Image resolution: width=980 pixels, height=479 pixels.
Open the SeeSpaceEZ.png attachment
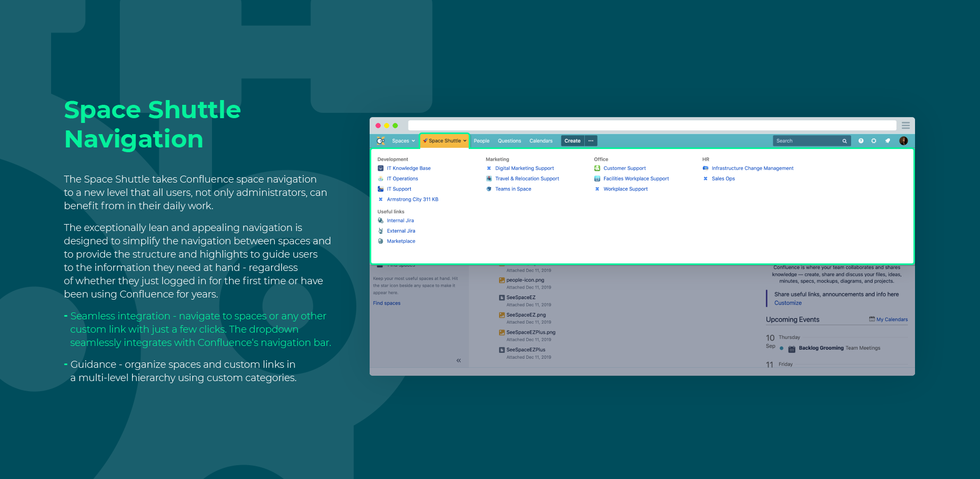[x=526, y=315]
